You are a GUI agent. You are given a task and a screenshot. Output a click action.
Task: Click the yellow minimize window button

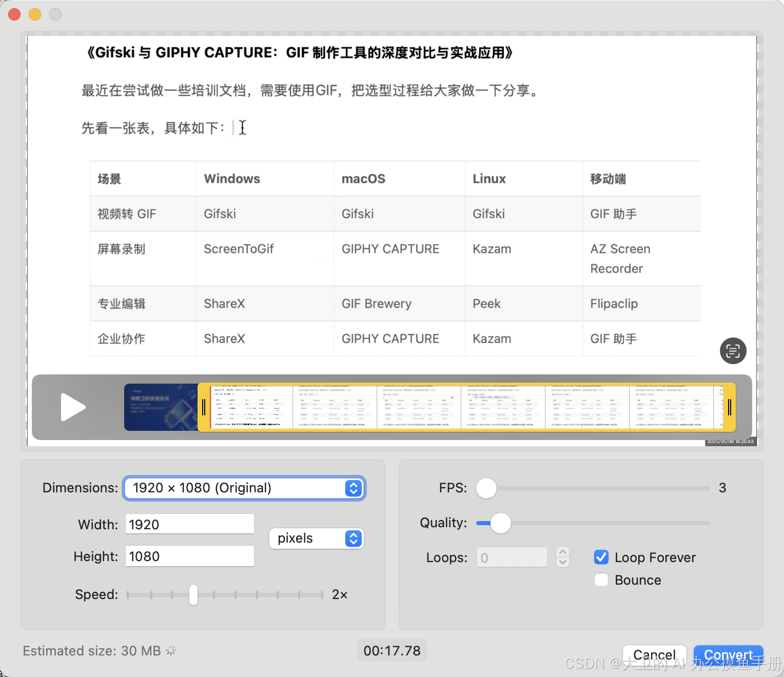point(35,14)
